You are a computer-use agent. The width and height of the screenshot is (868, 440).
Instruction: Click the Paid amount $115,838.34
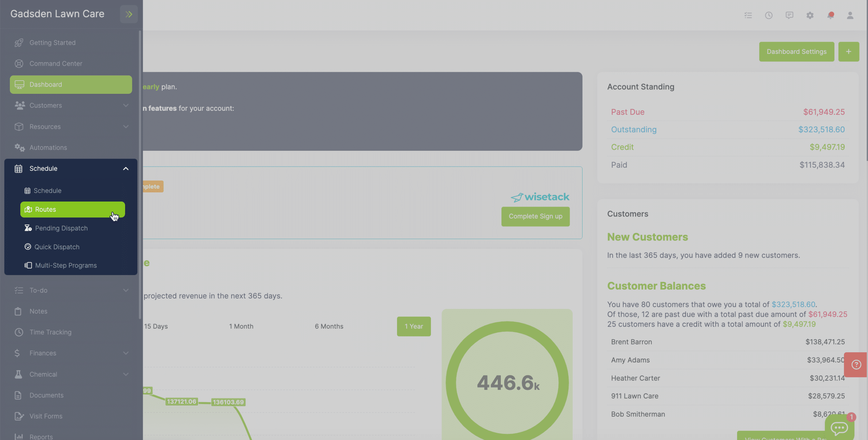(822, 165)
